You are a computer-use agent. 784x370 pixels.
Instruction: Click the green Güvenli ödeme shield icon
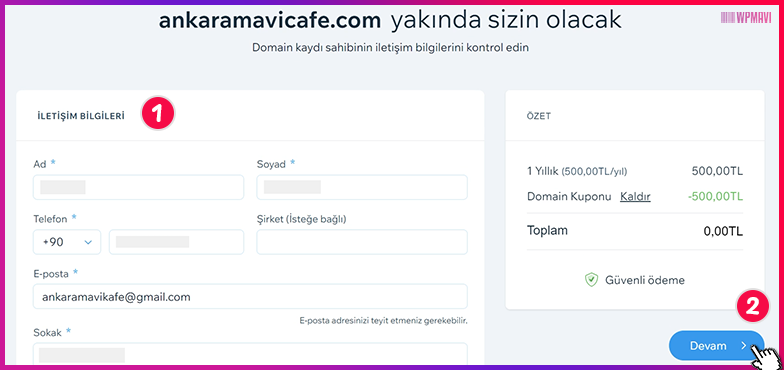click(592, 280)
